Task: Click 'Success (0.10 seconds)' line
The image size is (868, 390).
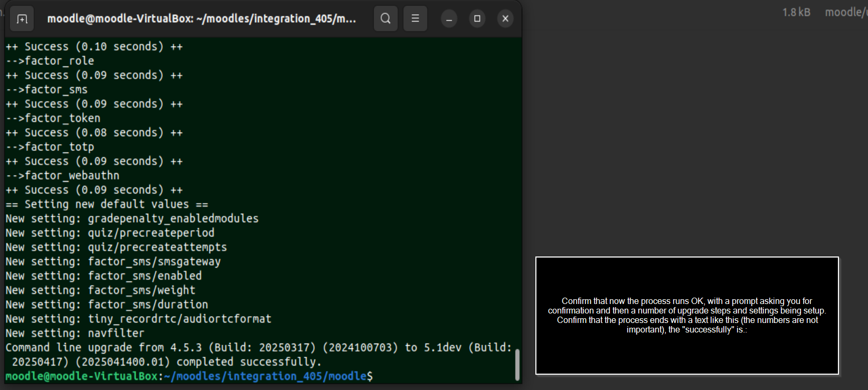Action: point(94,47)
